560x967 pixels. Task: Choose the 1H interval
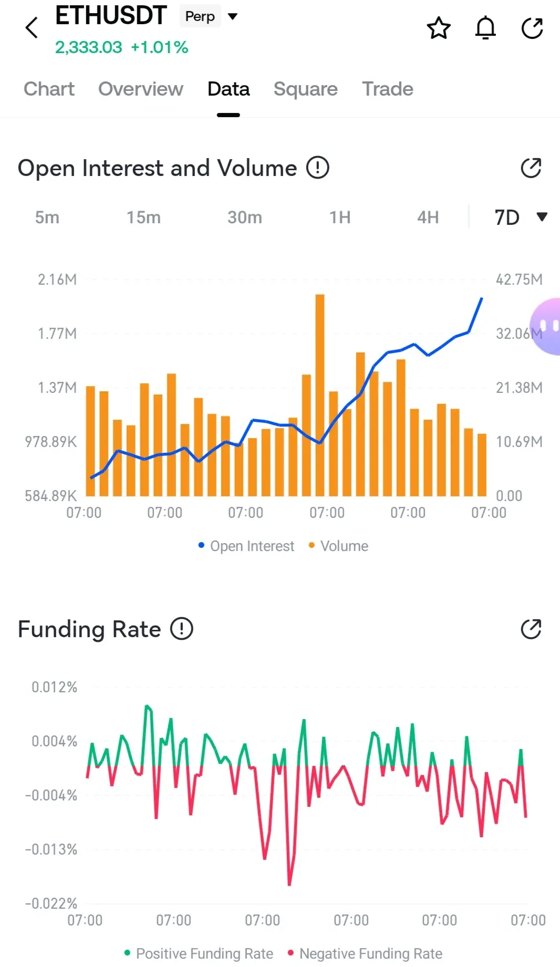click(x=340, y=217)
